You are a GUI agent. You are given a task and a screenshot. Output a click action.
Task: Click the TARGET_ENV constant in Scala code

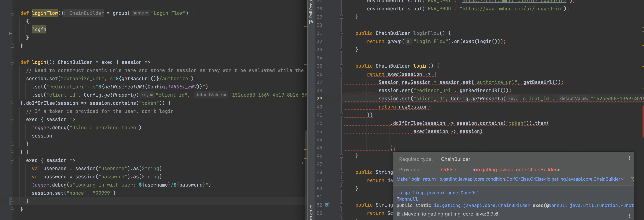click(182, 87)
